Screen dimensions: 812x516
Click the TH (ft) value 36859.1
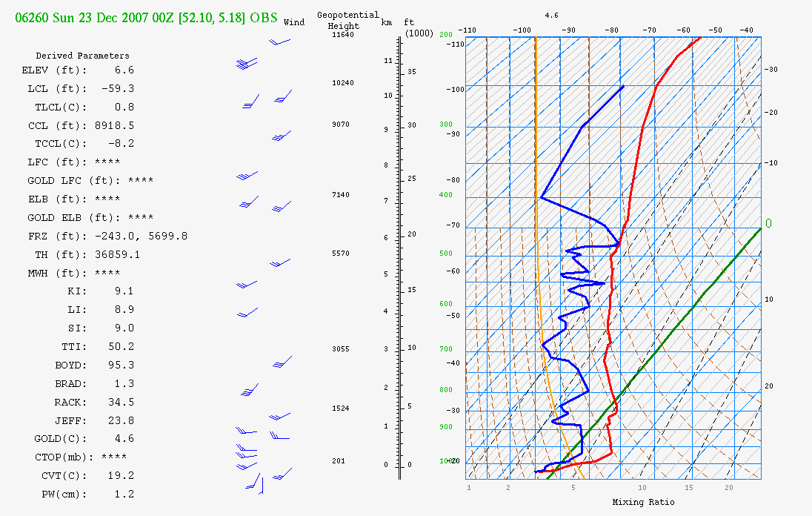118,255
